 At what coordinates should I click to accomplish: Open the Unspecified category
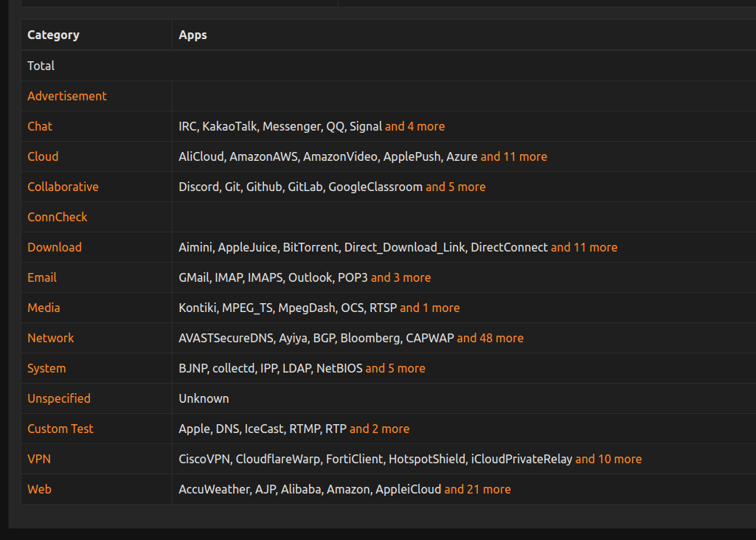click(59, 398)
